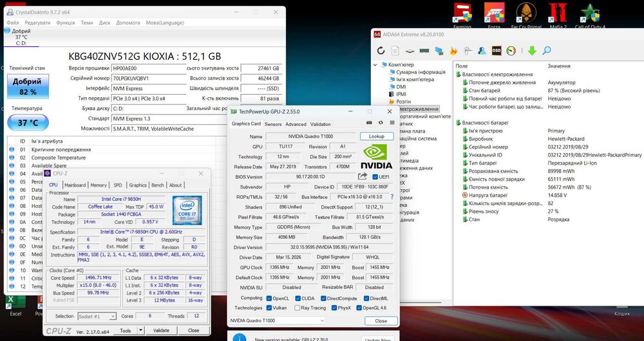
Task: Click the memory benchmark RAM icon in AIDA64
Action: [424, 51]
